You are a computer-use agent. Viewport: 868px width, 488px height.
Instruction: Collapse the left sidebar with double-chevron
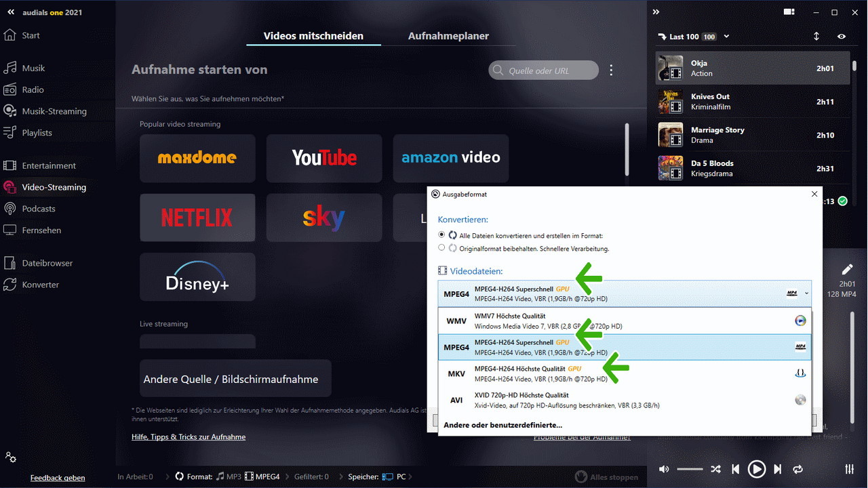11,12
